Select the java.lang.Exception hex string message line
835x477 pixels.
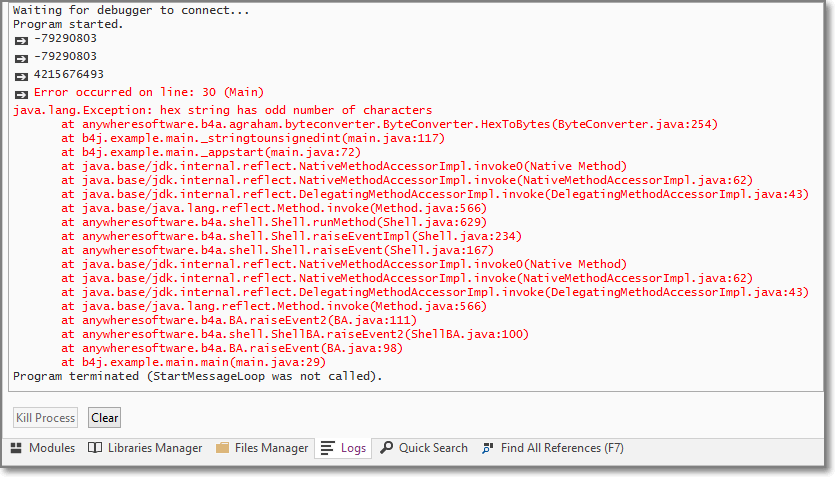[x=222, y=110]
